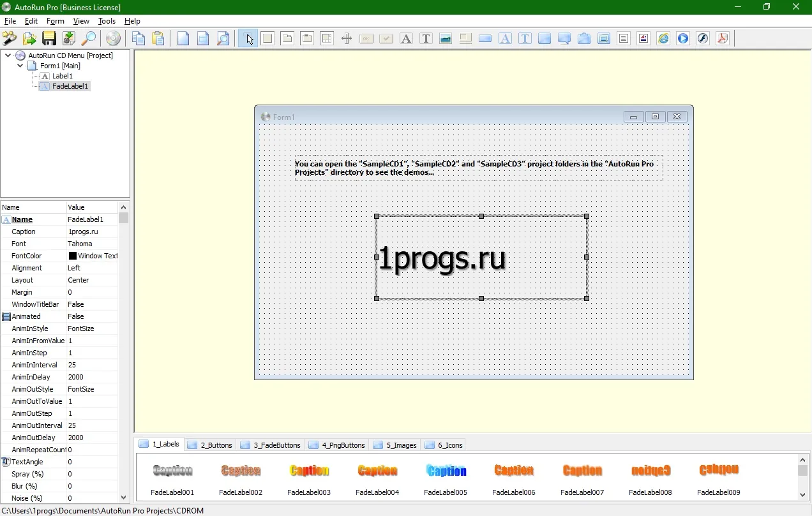Select the Internet Explorer browser component
Viewport: 812px width, 516px height.
pos(663,38)
